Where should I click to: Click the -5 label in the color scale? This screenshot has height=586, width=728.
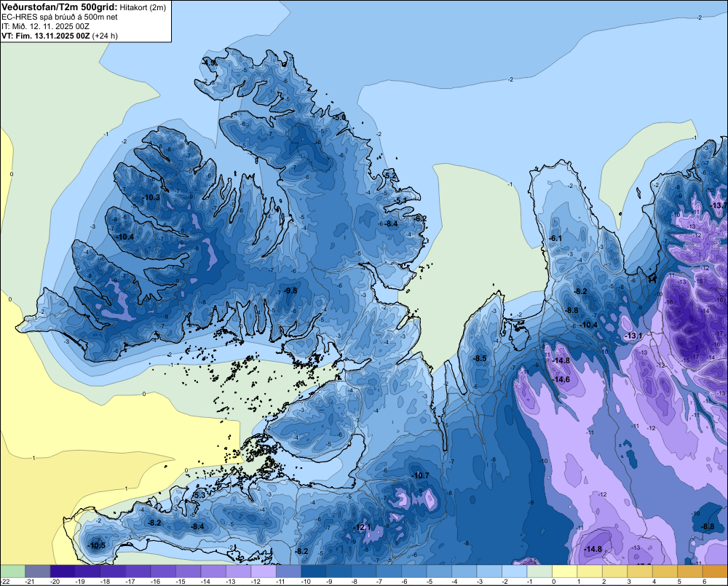pos(430,582)
